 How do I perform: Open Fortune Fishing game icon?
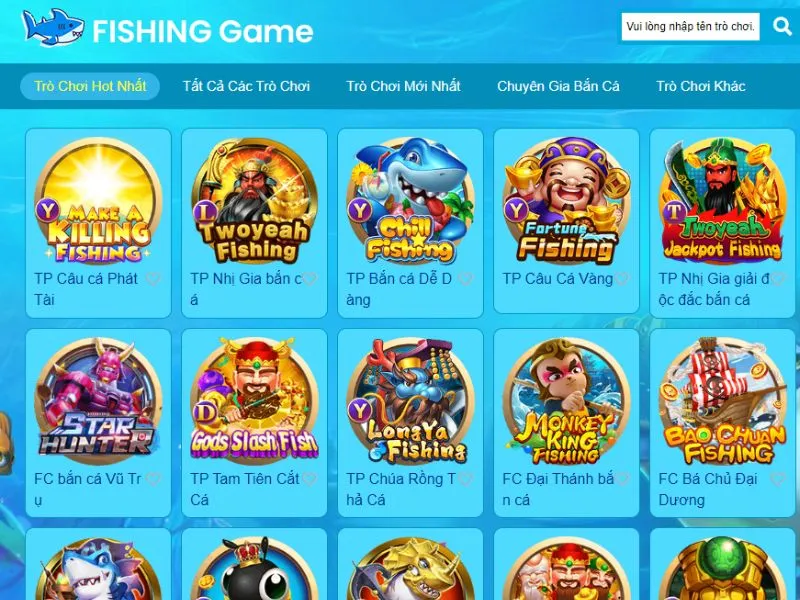click(x=567, y=201)
